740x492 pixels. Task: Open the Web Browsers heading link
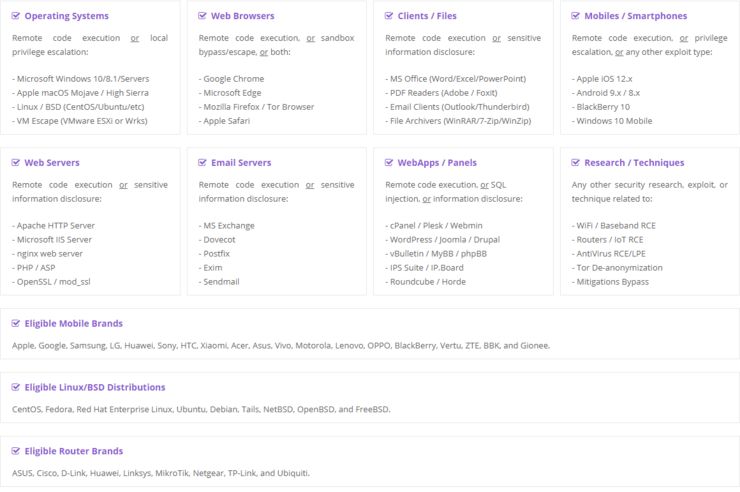point(242,16)
